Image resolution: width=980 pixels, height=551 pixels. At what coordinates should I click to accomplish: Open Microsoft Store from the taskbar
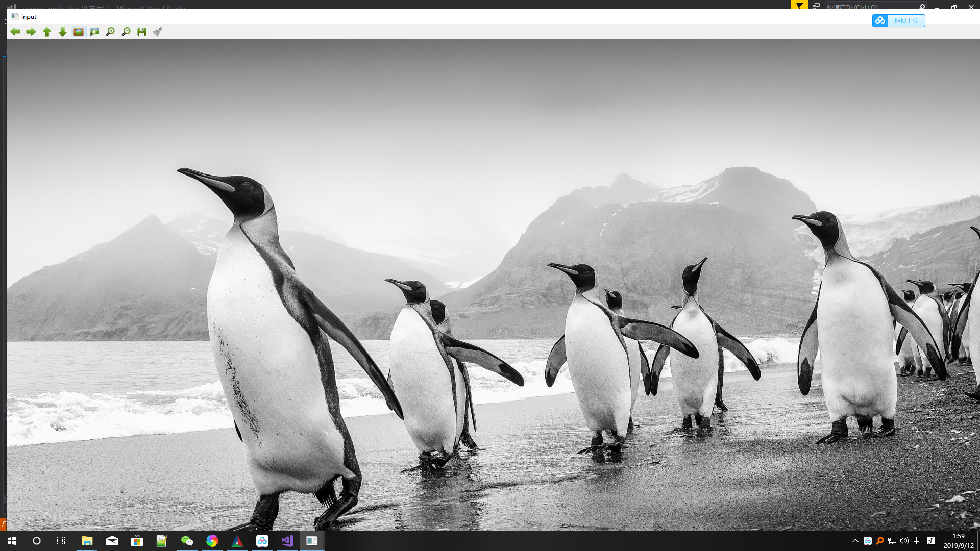(x=137, y=541)
